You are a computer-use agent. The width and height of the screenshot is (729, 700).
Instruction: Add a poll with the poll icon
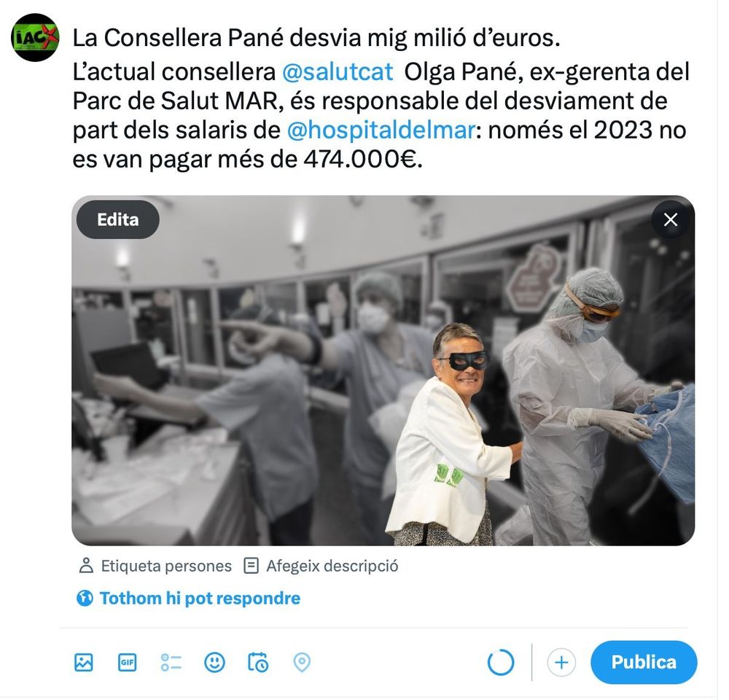pos(171,662)
